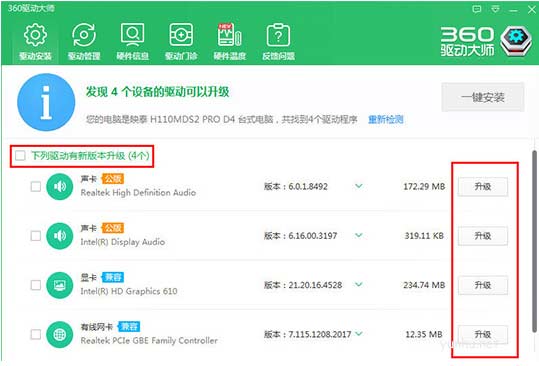The image size is (539, 366).
Task: Click the blue info circle icon
Action: (x=46, y=102)
